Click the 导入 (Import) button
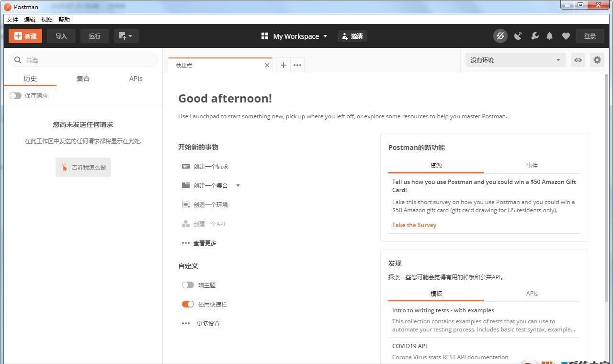The height and width of the screenshot is (364, 613). pyautogui.click(x=61, y=36)
